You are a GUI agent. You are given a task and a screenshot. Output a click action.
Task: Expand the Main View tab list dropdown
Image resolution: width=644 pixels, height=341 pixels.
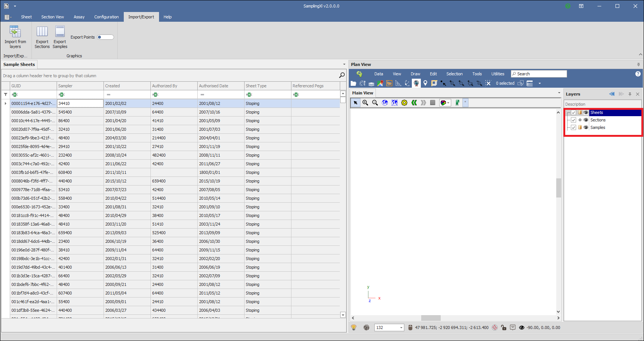click(559, 93)
